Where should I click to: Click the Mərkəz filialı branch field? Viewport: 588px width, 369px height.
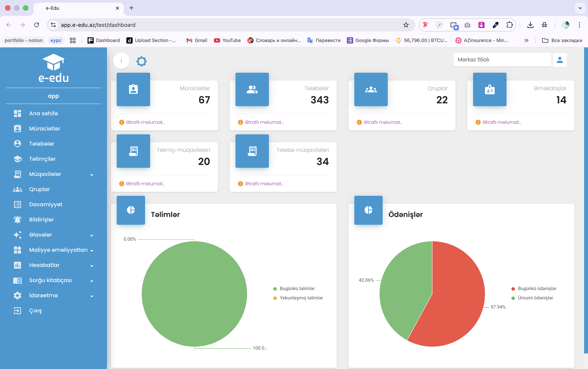coord(502,59)
